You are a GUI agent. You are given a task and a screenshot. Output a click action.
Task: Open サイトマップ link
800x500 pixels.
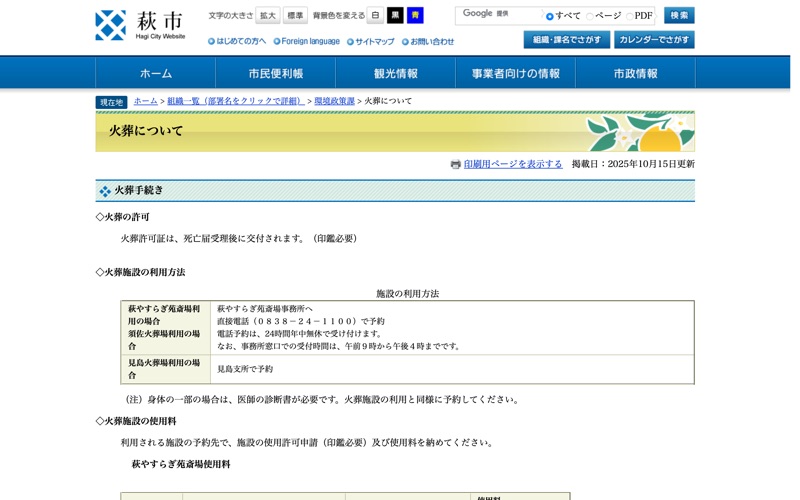click(x=371, y=41)
